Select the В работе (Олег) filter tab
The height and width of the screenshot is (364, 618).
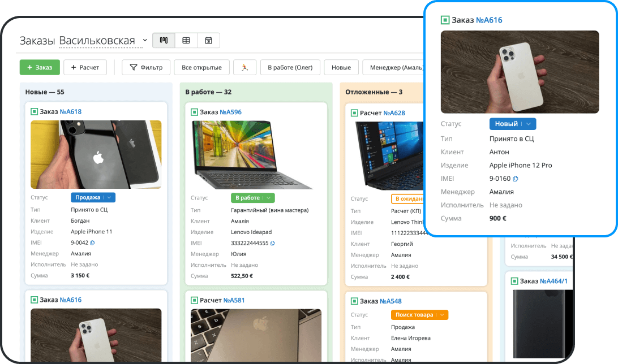pyautogui.click(x=290, y=67)
